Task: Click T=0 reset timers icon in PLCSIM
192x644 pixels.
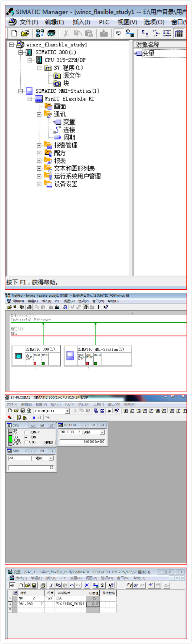Action: coord(48,417)
